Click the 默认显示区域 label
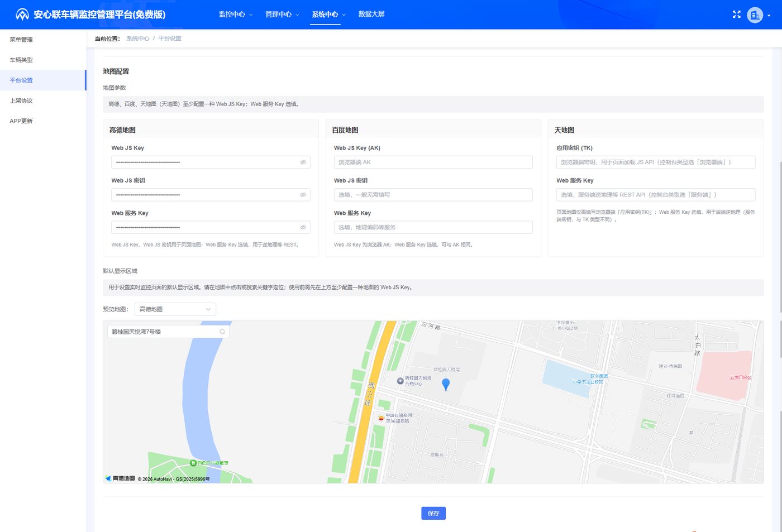 click(x=120, y=271)
